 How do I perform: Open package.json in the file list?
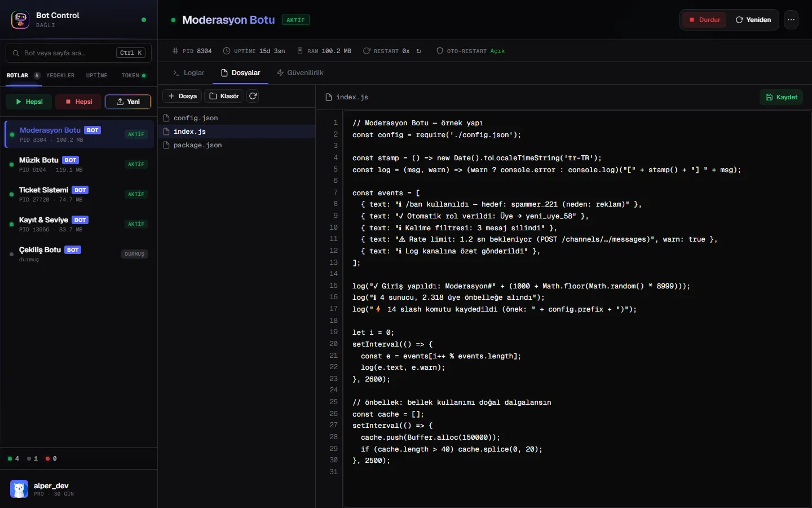tap(237, 145)
